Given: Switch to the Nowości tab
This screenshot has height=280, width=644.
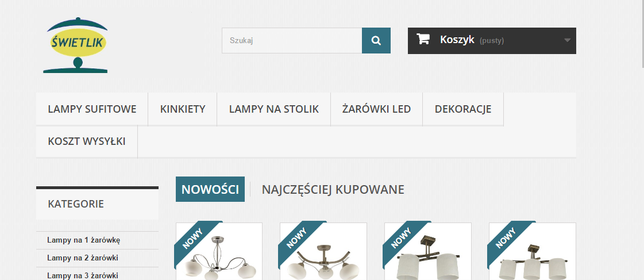Looking at the screenshot, I should coord(210,189).
